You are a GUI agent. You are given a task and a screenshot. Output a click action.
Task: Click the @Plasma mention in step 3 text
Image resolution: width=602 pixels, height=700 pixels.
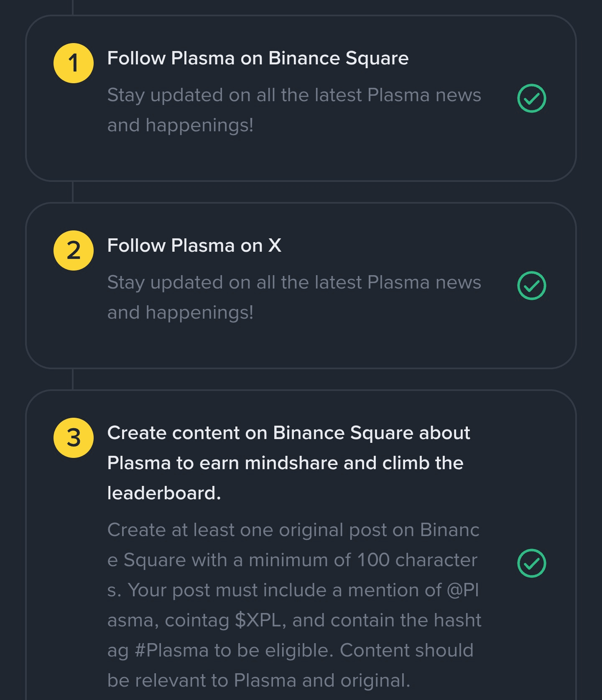coord(462,590)
